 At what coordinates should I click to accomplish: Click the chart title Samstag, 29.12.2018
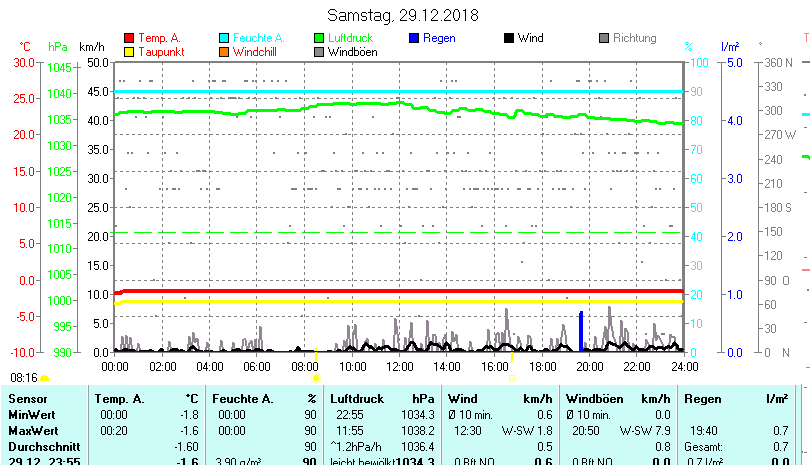[x=403, y=16]
